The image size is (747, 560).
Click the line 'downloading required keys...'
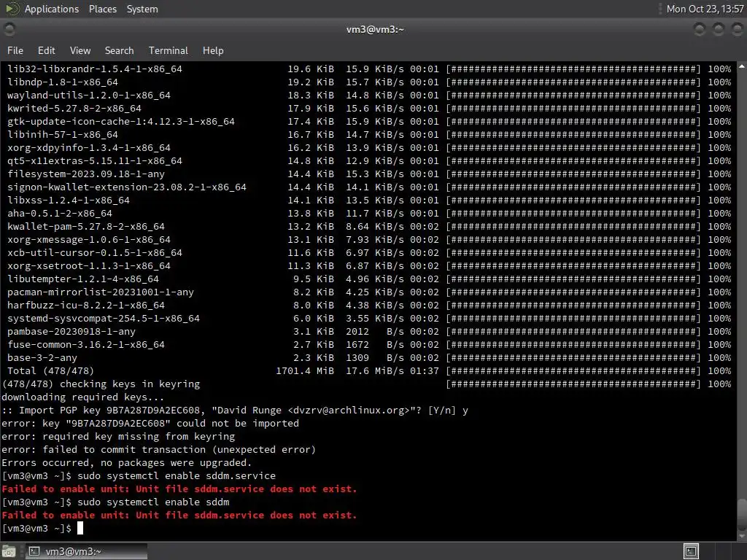coord(83,397)
